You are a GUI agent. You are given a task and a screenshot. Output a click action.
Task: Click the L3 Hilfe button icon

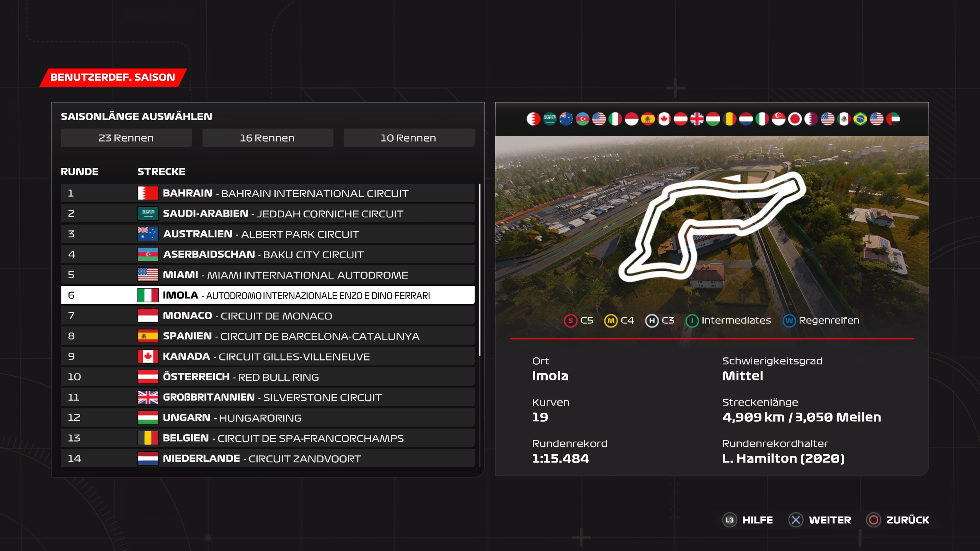click(729, 520)
